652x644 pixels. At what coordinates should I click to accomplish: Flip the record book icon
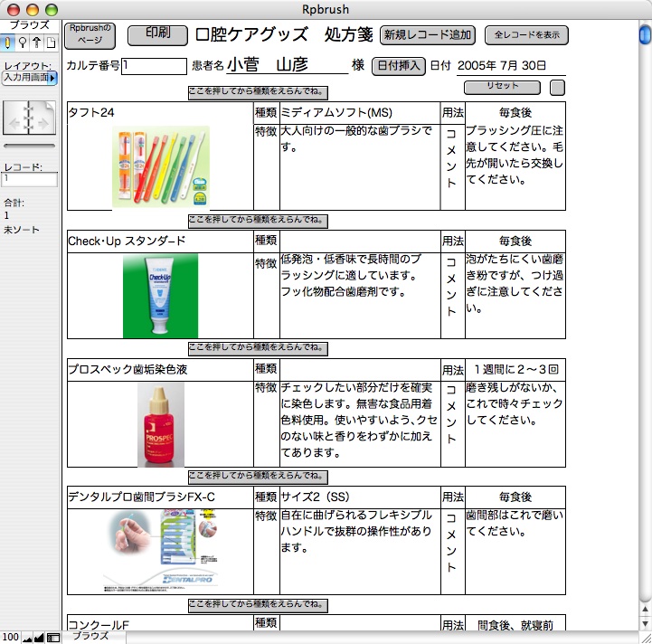click(x=29, y=118)
